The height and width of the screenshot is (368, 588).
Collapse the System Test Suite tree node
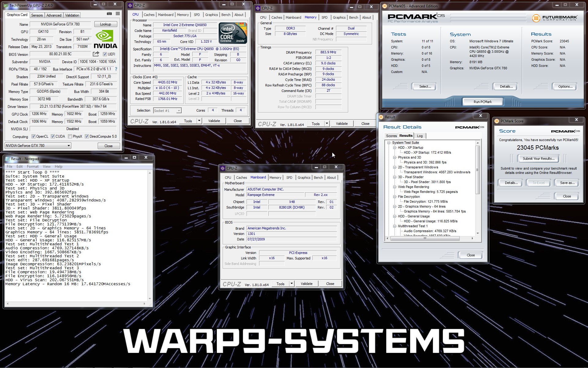coord(389,143)
